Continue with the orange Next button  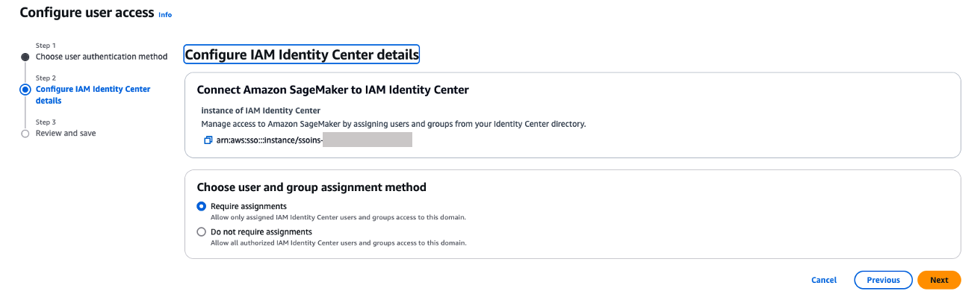click(939, 280)
